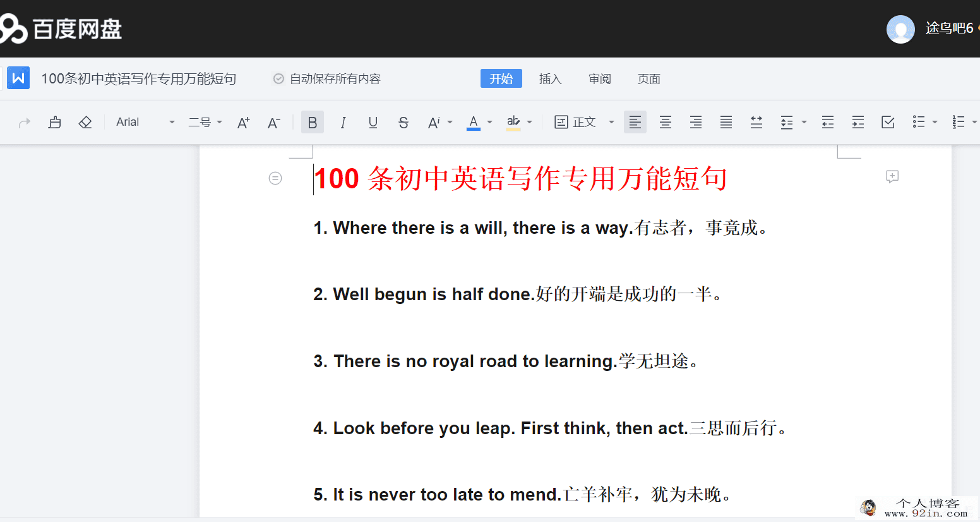
Task: Click the document title 100条初中英语写作专用万能短句
Action: (x=139, y=79)
